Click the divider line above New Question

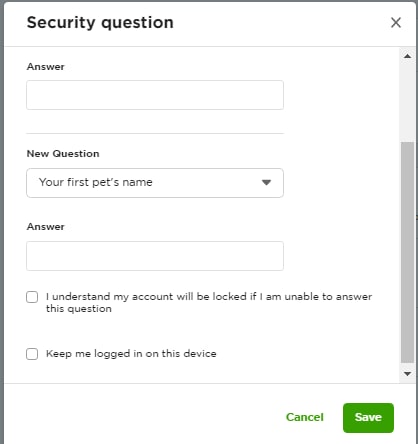(x=155, y=133)
